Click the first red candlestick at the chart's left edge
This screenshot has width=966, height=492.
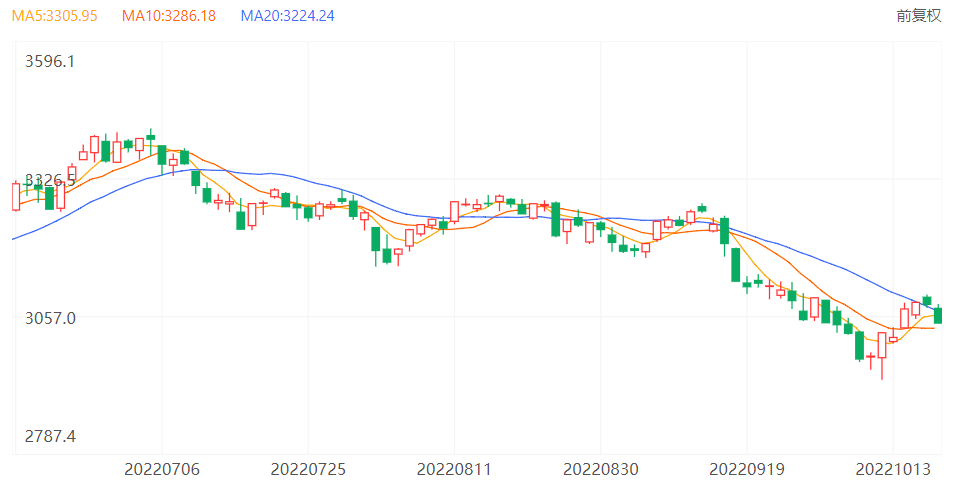(x=16, y=196)
